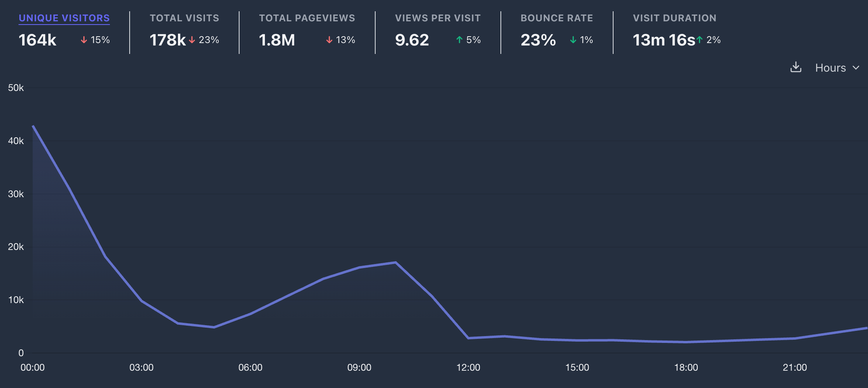
Task: Click red down arrow beside 23% visits
Action: point(192,40)
